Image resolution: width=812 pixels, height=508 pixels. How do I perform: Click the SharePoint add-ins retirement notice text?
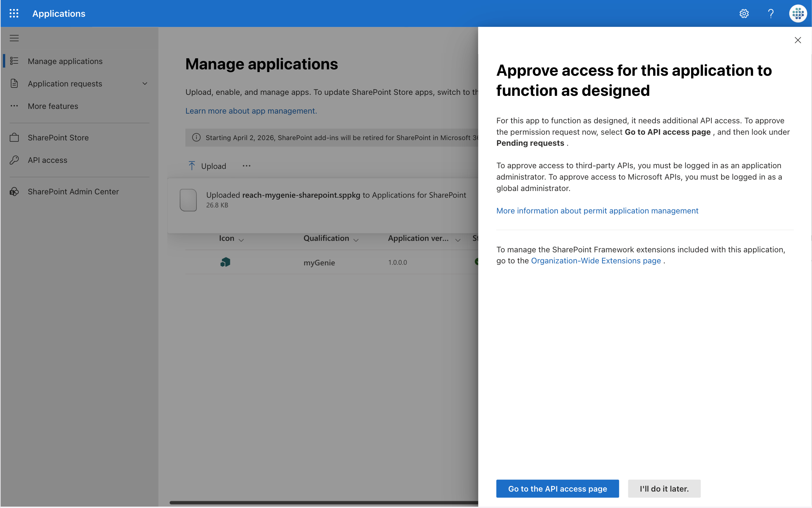point(342,138)
